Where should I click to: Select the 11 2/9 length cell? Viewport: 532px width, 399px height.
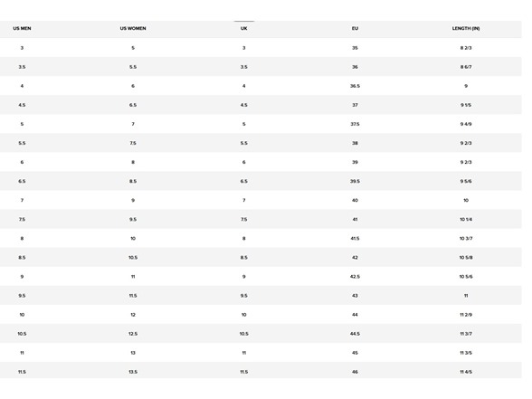point(466,315)
